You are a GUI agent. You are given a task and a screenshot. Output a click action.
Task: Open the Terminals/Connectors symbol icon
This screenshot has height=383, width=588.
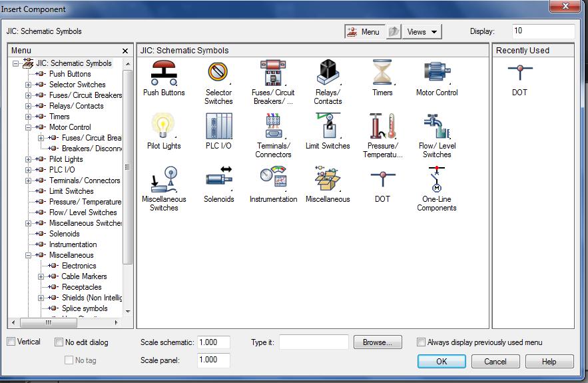tap(273, 126)
